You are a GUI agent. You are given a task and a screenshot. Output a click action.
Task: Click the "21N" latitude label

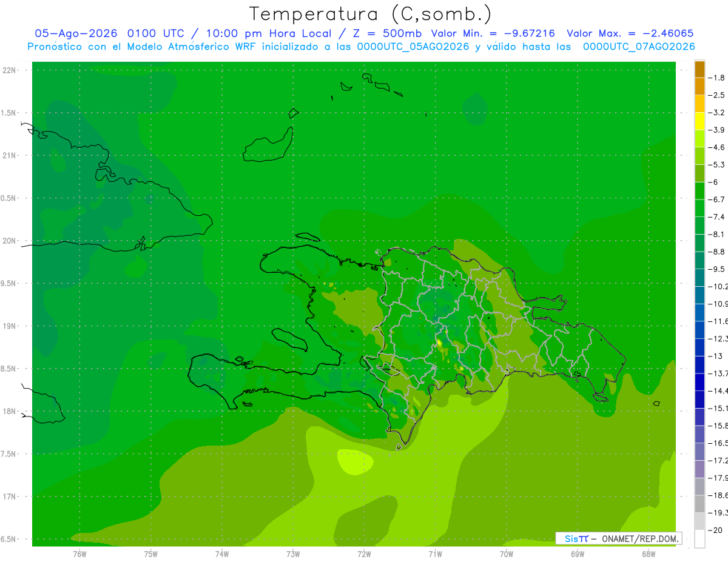(9, 156)
